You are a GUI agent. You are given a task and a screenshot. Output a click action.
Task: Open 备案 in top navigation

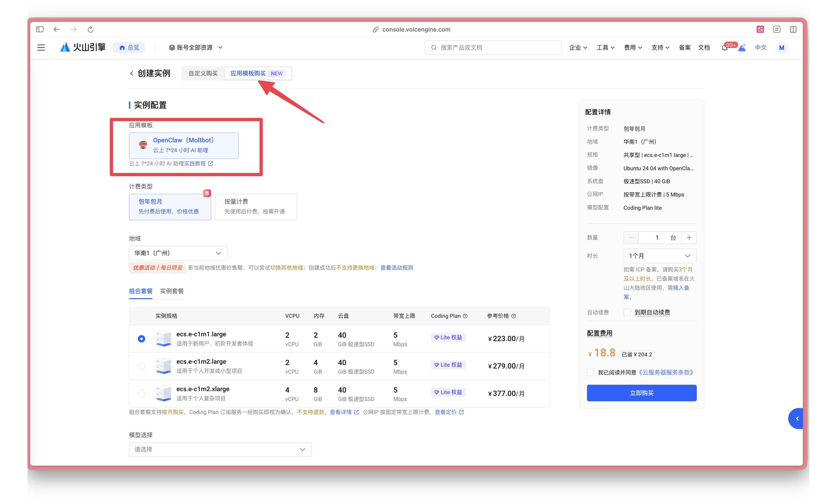point(685,48)
